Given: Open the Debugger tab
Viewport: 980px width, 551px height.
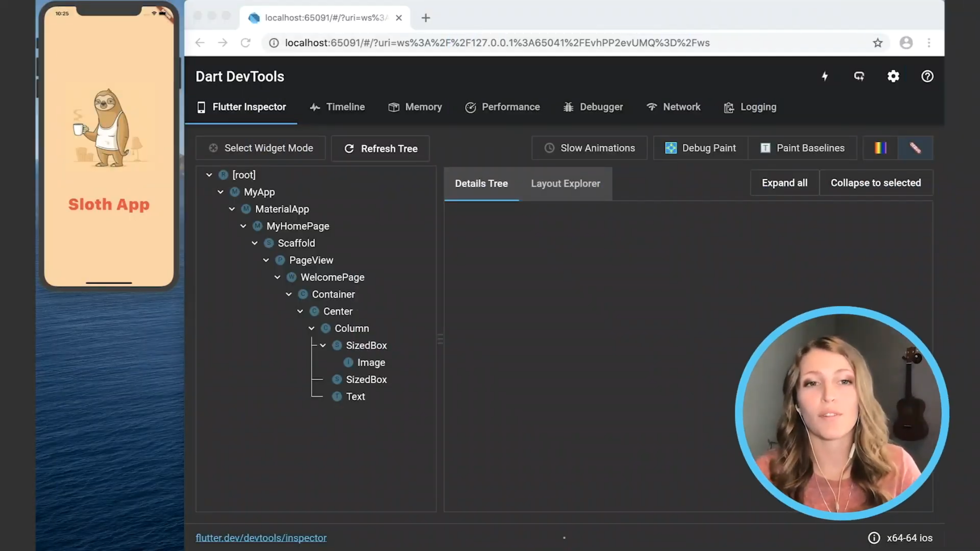Looking at the screenshot, I should point(592,107).
